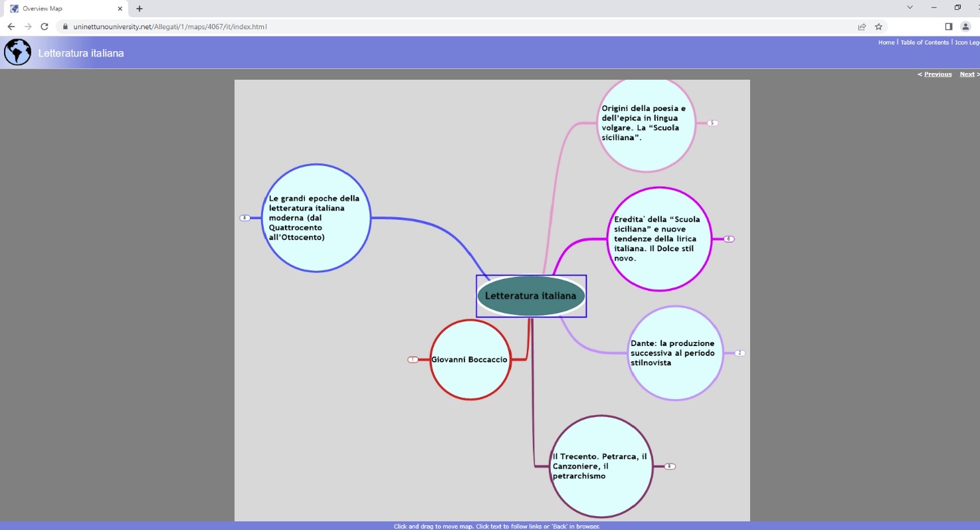Follow the Next page link

click(967, 74)
